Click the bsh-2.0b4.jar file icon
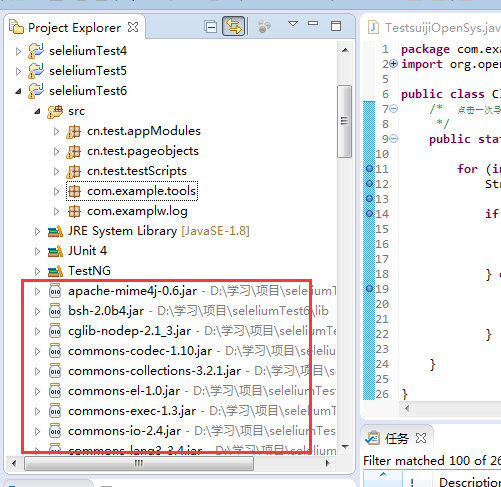501x487 pixels. 55,311
